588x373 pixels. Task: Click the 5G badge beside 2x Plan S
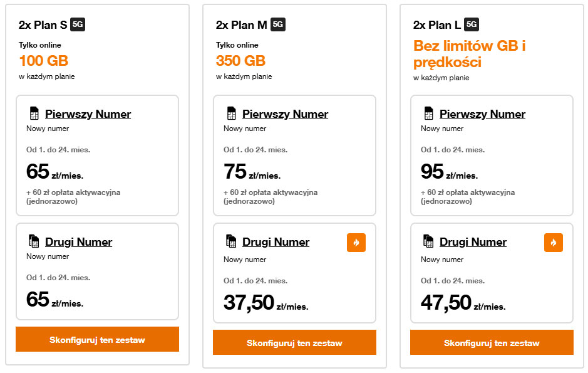(78, 24)
